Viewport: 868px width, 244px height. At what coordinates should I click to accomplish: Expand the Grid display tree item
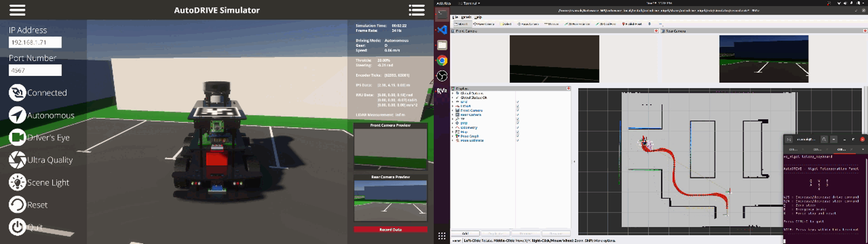point(453,102)
